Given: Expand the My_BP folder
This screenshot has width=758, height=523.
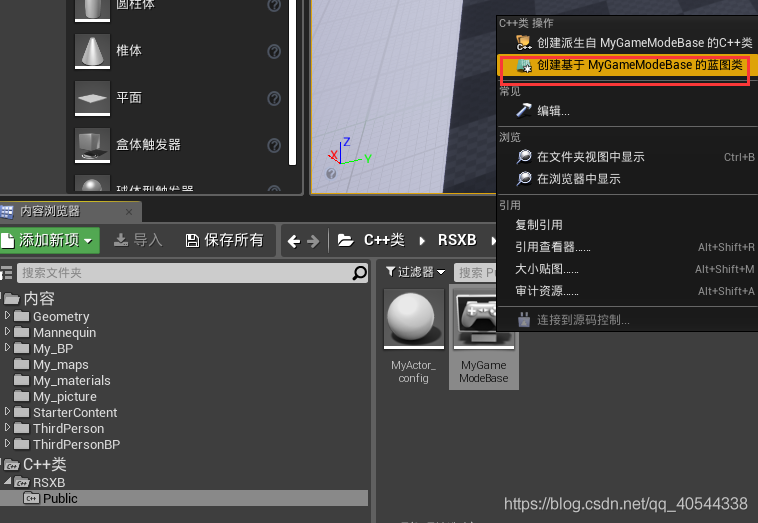Looking at the screenshot, I should (x=7, y=347).
